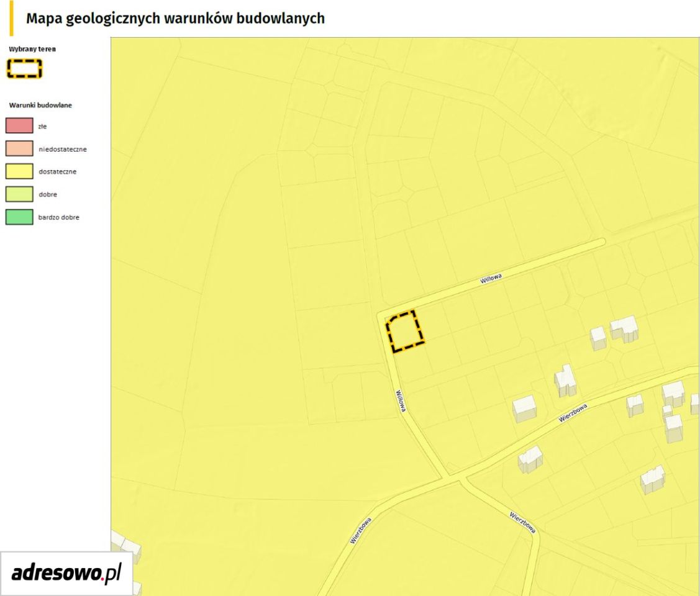Click the 'Wybrany teren' legend heading
Image resolution: width=700 pixels, height=596 pixels.
pos(32,49)
